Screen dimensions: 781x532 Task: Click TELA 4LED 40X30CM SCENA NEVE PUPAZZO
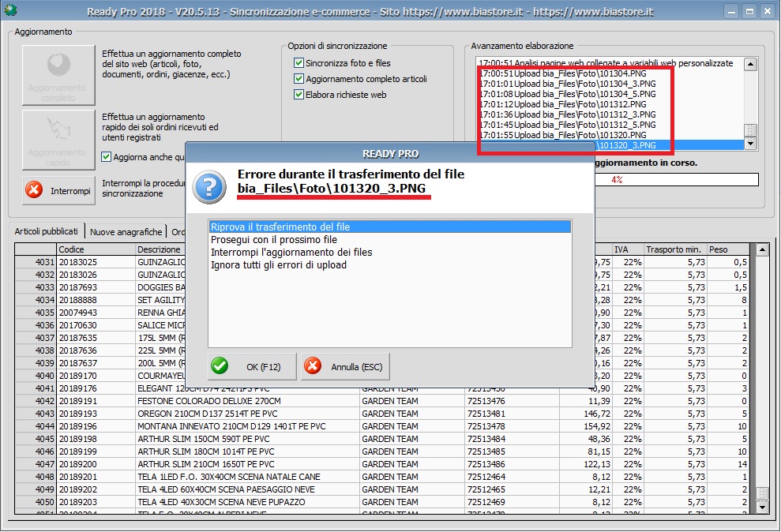(221, 502)
